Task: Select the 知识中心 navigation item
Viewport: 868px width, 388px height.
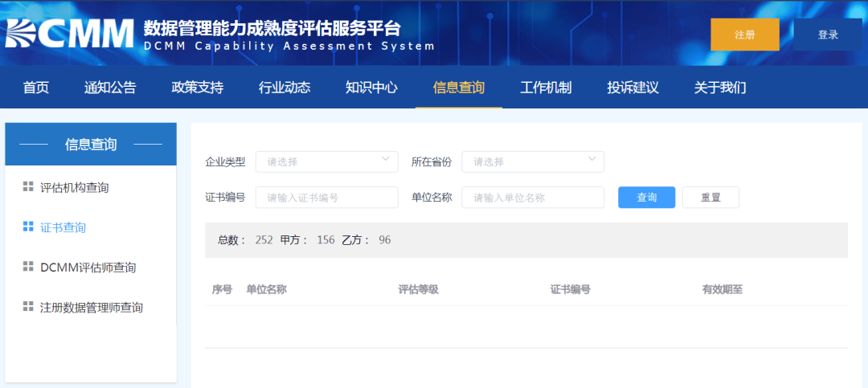Action: click(371, 88)
